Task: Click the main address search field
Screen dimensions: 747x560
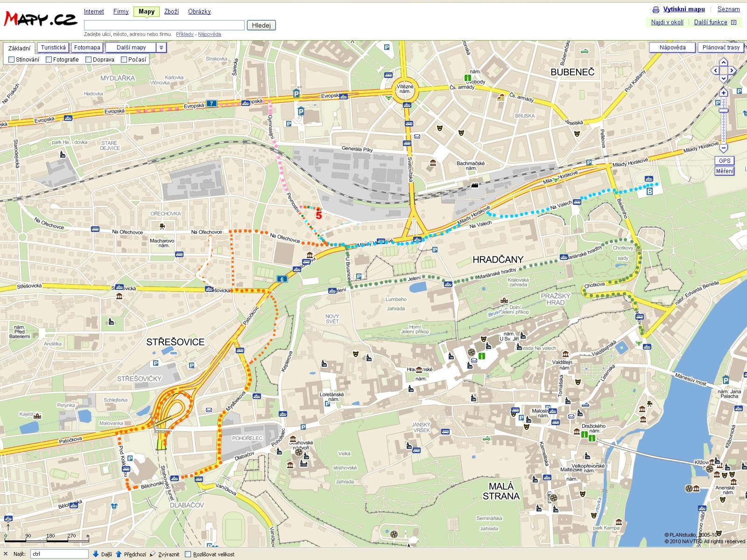Action: tap(164, 25)
